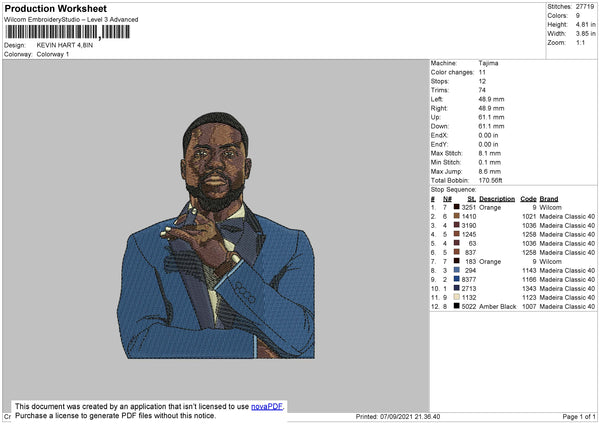The height and width of the screenshot is (424, 600).
Task: Select the Trims value 74
Action: click(x=482, y=90)
